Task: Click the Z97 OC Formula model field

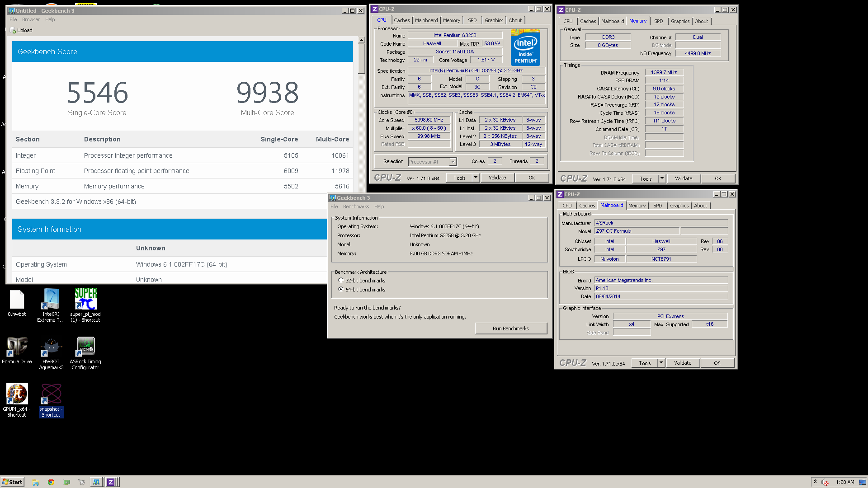Action: coord(637,231)
